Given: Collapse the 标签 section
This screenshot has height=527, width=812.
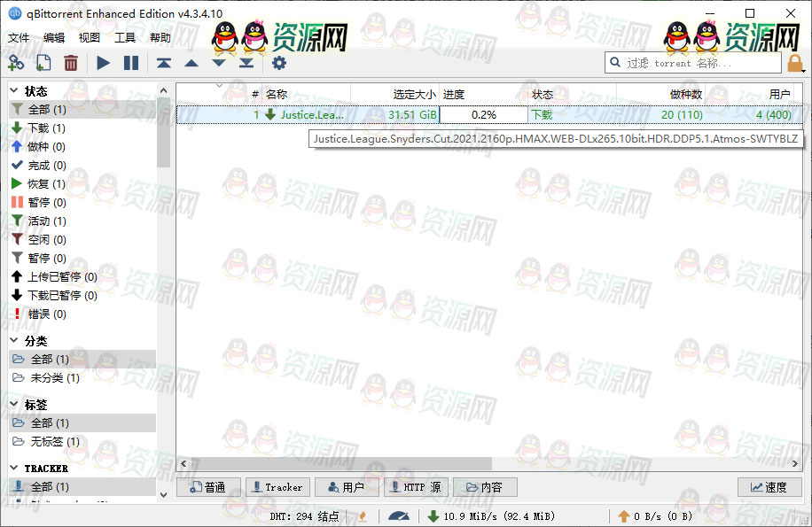Looking at the screenshot, I should (14, 404).
